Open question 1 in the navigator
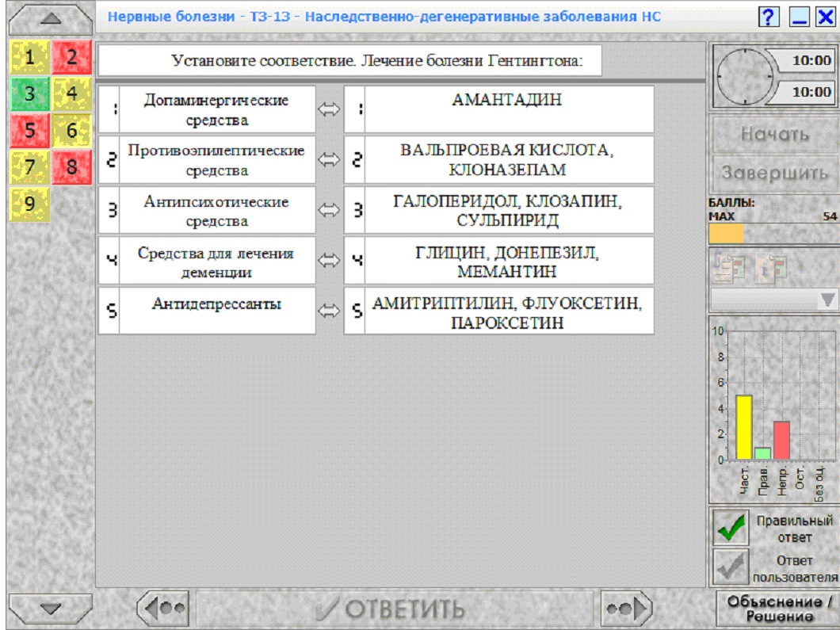Viewport: 840px width, 630px height. 29,57
